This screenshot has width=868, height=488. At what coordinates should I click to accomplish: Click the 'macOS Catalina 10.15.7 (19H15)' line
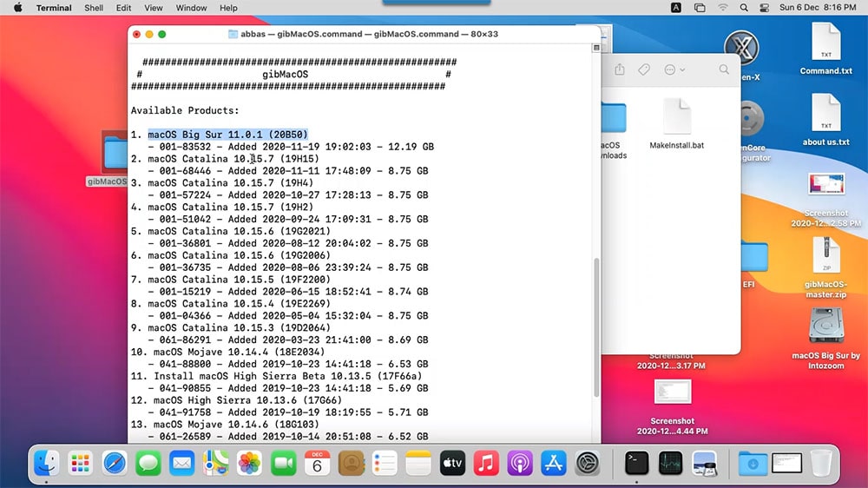tap(233, 159)
